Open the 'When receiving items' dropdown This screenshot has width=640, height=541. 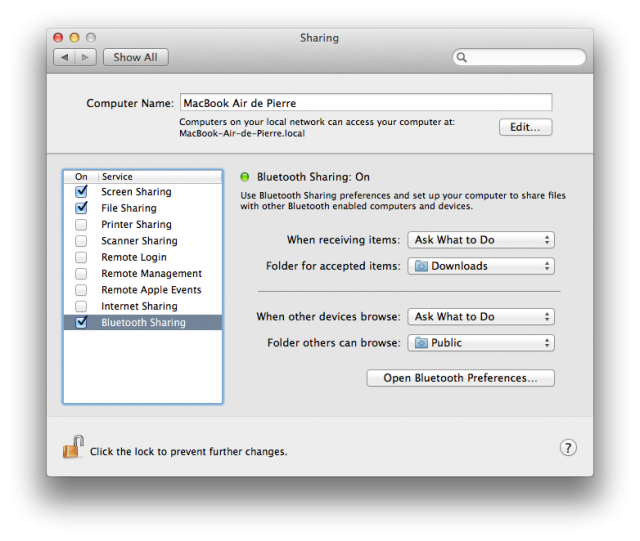[481, 240]
